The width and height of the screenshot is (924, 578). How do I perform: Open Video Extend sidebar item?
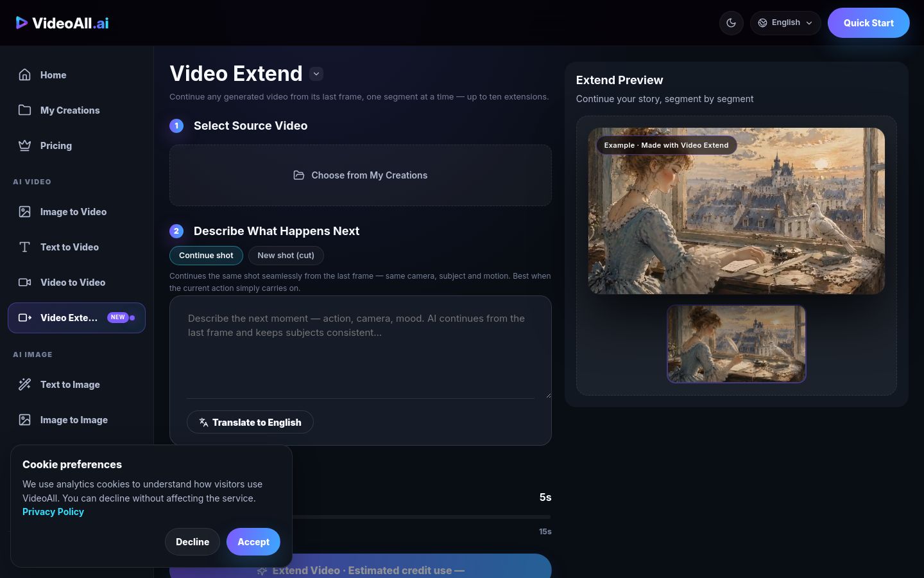[76, 318]
